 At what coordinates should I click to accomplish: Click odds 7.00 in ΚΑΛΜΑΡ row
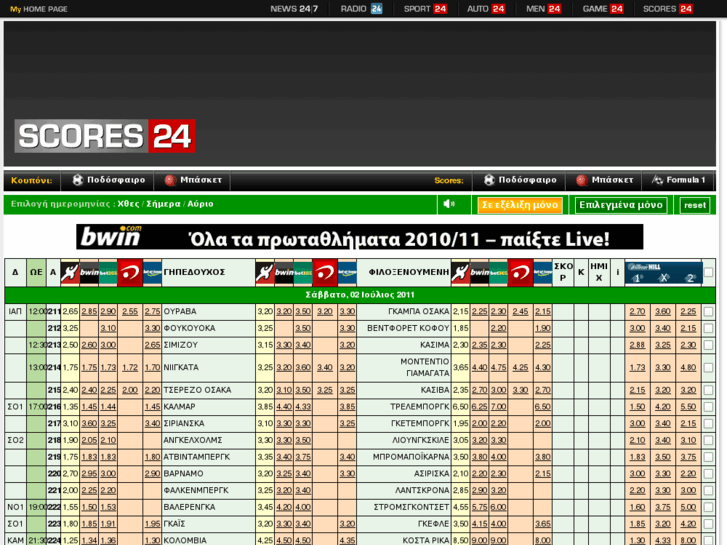coord(498,407)
